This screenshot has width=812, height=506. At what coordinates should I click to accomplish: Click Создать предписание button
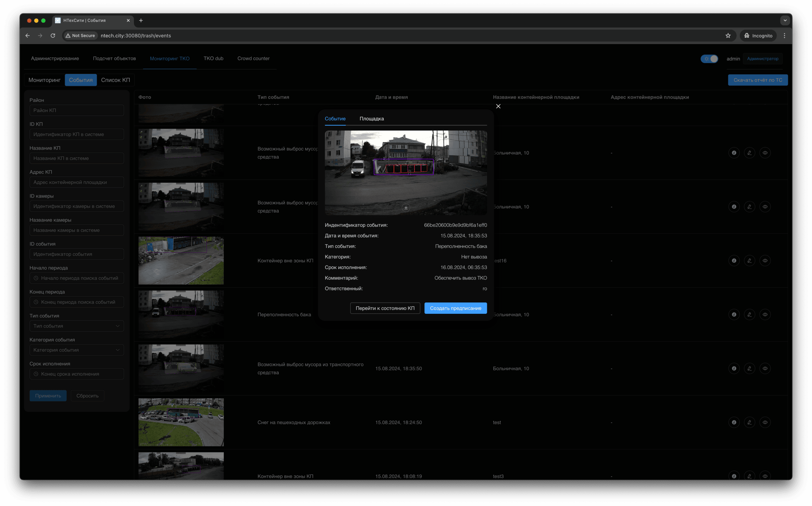(455, 308)
